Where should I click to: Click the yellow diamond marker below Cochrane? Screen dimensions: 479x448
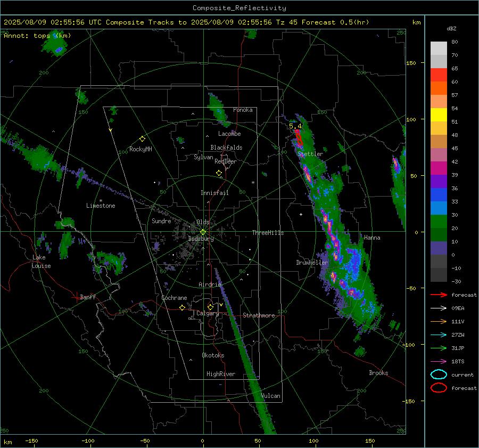point(183,308)
